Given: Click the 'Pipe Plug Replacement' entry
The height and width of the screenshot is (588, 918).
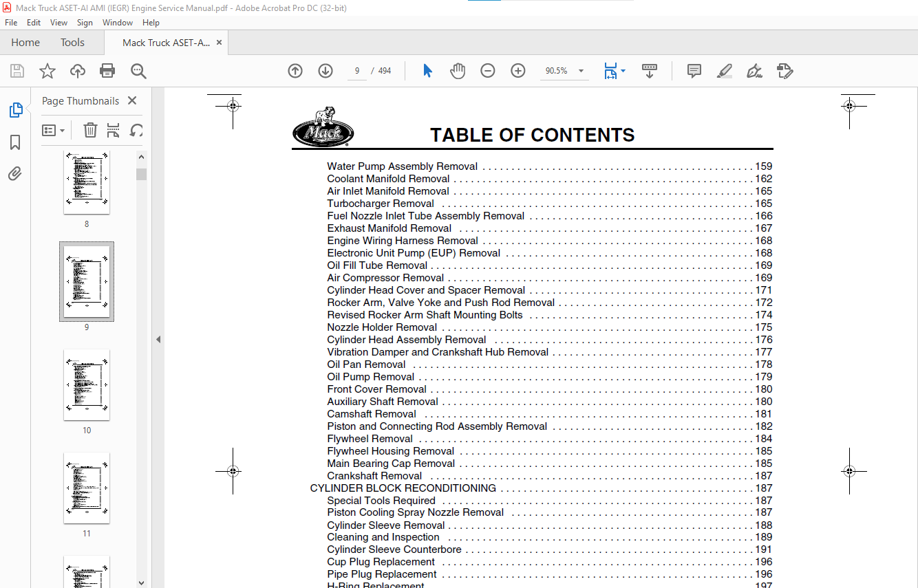Looking at the screenshot, I should pos(382,574).
